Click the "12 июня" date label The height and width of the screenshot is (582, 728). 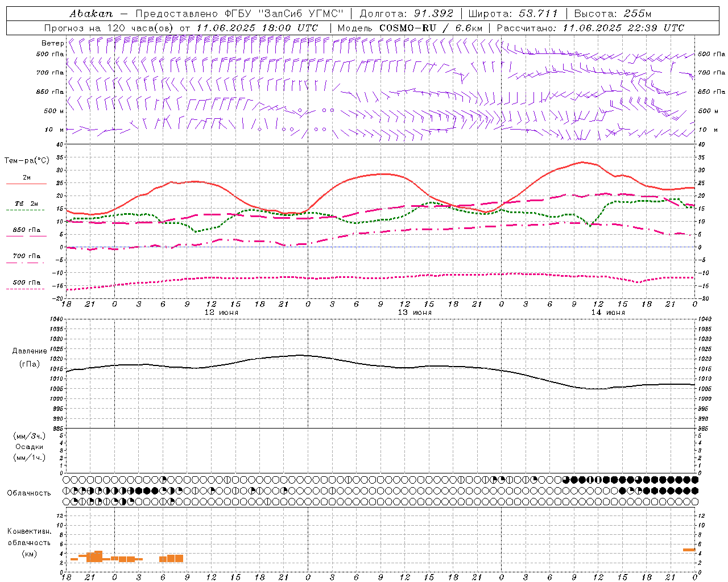coord(221,313)
